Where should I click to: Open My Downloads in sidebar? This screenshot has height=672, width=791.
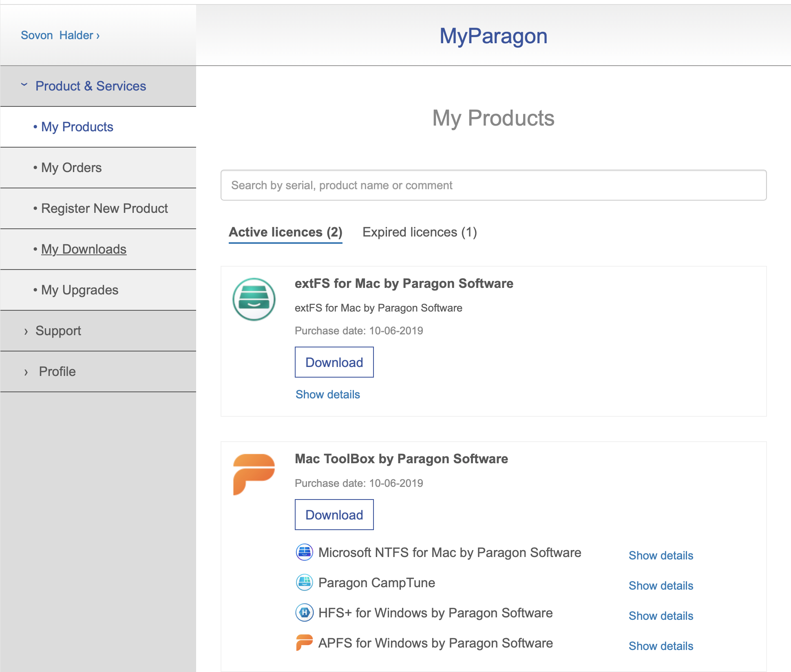point(84,249)
